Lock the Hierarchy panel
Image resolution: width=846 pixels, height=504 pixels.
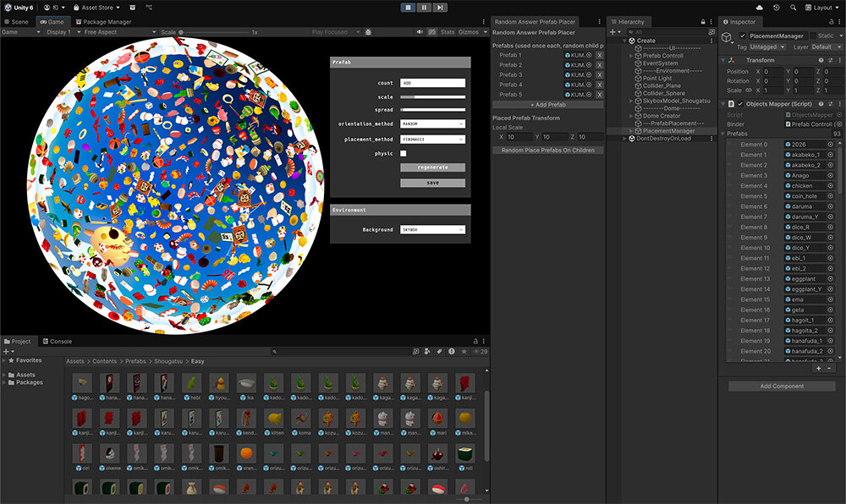tap(701, 21)
